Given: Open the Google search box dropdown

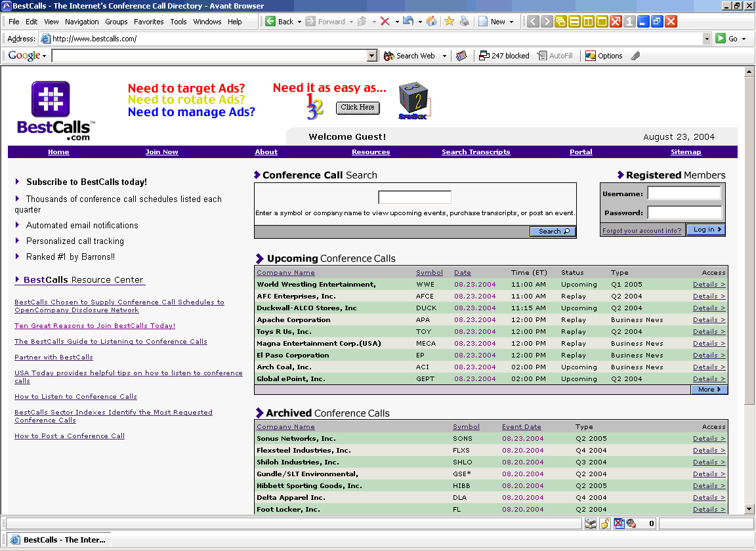Looking at the screenshot, I should 372,56.
